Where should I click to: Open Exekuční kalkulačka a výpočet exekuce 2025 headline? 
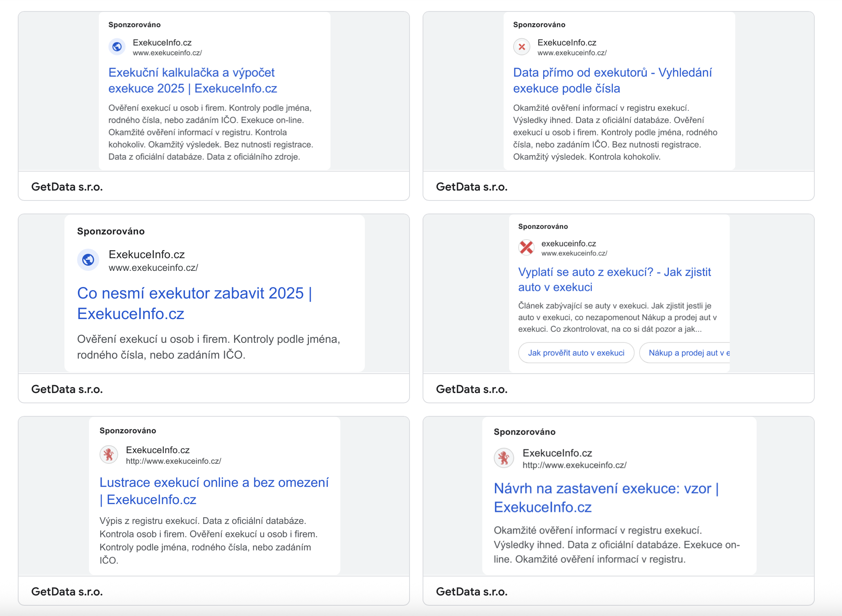[193, 80]
